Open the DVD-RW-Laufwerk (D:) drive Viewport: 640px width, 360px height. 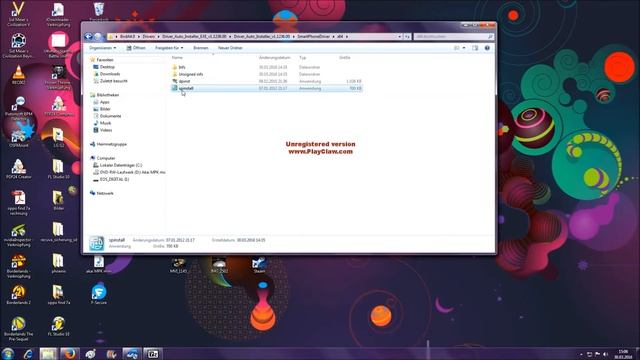(x=132, y=173)
